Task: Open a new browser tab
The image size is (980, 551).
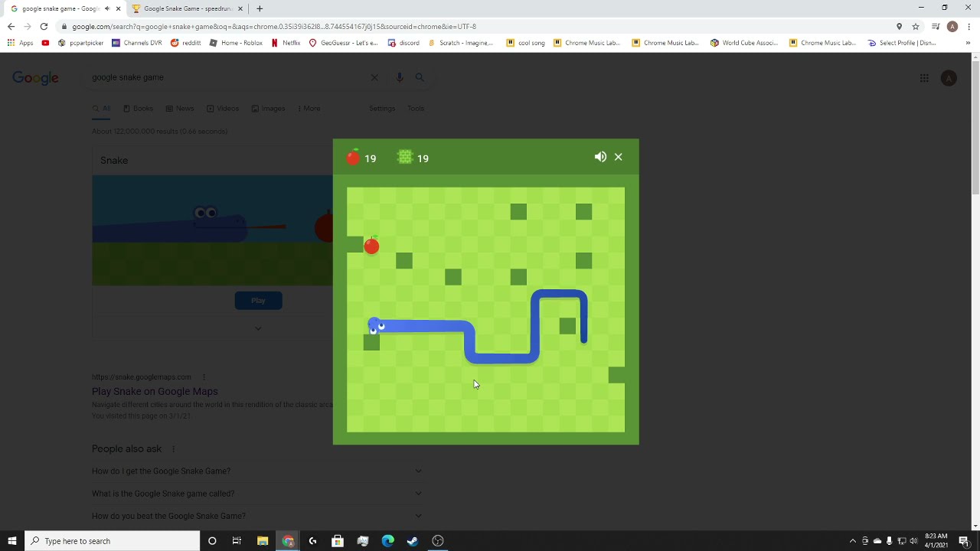Action: (x=260, y=8)
